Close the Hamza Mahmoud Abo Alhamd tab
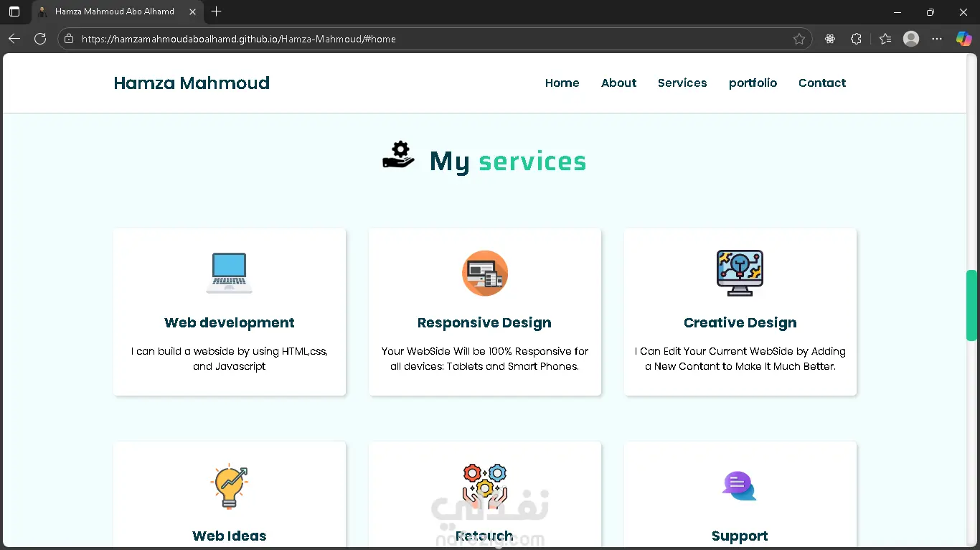The width and height of the screenshot is (980, 550). pyautogui.click(x=192, y=11)
